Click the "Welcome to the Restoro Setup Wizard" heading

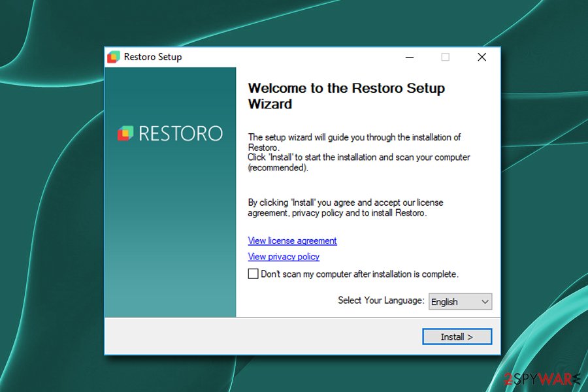(346, 96)
